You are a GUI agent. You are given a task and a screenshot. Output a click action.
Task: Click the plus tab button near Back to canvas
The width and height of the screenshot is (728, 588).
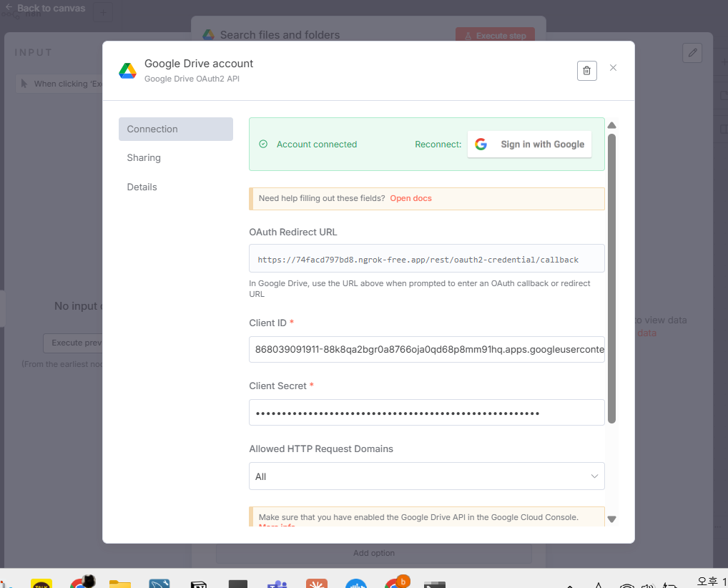point(103,13)
